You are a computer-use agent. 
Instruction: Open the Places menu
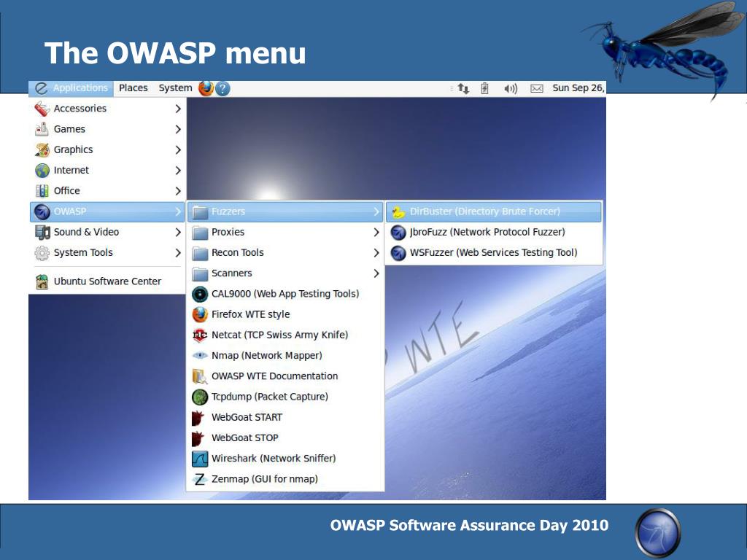[133, 88]
